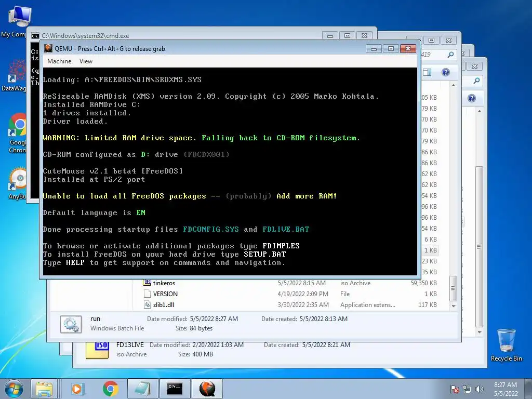The width and height of the screenshot is (532, 399).
Task: Open Action Center flag in system tray
Action: click(455, 389)
